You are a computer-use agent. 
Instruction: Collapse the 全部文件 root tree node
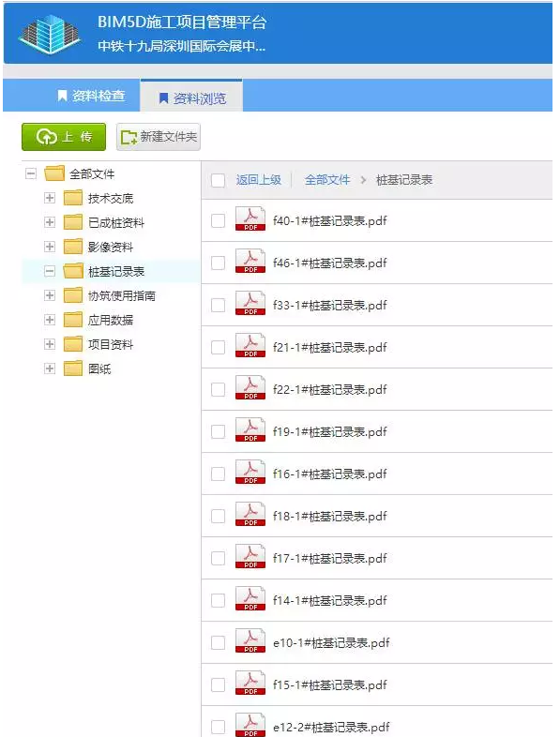(x=31, y=173)
